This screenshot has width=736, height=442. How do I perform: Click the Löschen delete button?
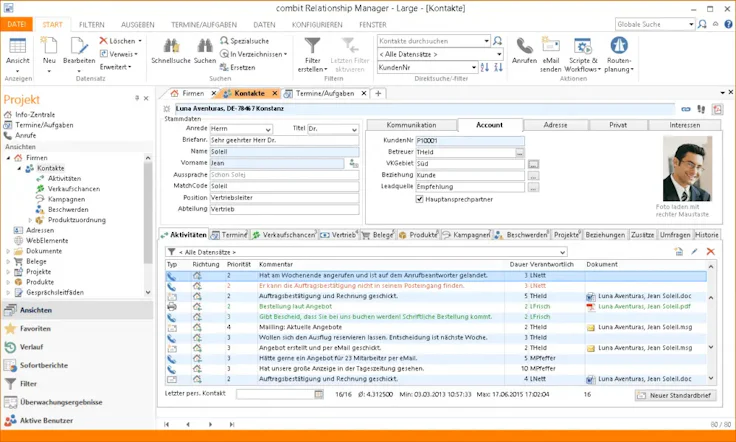[x=120, y=41]
